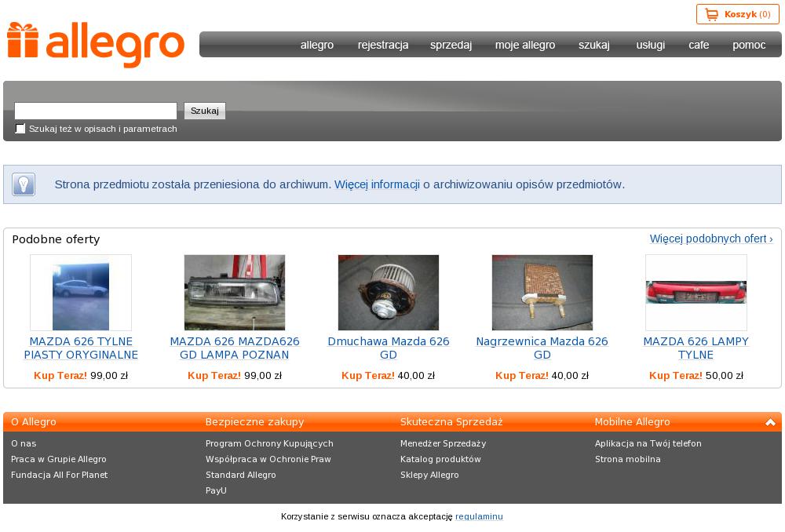Open Program Ochrony Kupujących link
785x532 pixels.
(x=269, y=443)
